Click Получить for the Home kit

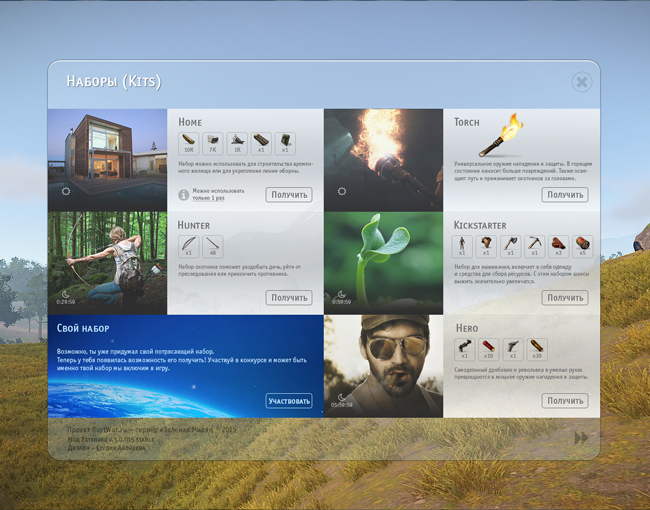(x=289, y=195)
